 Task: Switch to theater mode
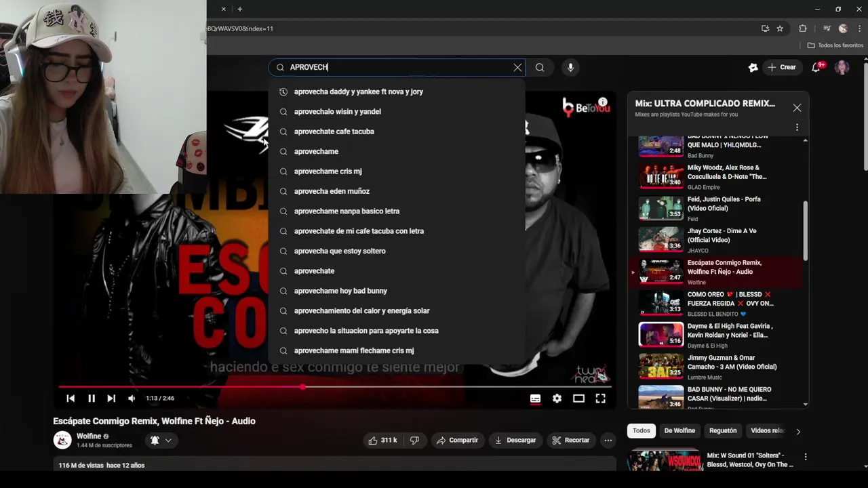click(x=578, y=399)
